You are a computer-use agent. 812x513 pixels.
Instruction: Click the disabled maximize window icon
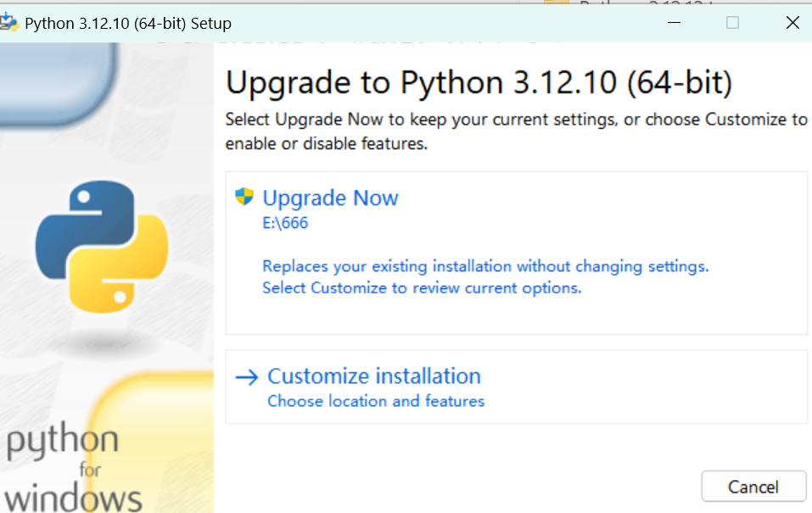[x=732, y=23]
